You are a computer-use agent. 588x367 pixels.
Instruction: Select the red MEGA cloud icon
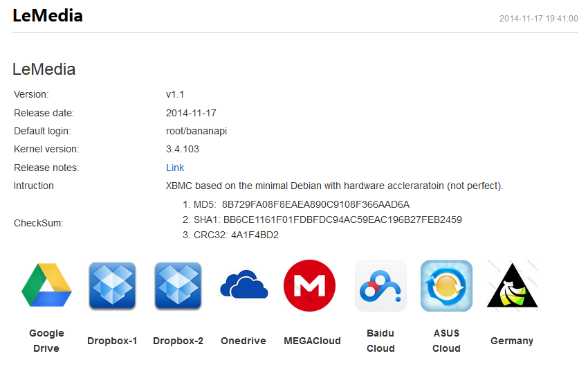(309, 285)
